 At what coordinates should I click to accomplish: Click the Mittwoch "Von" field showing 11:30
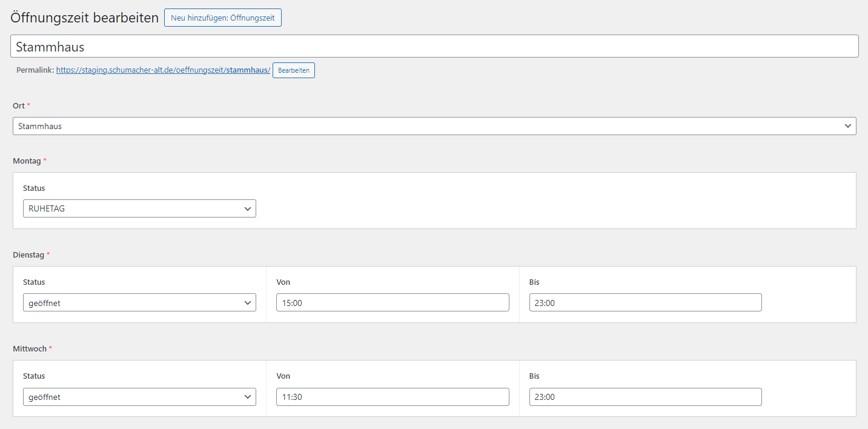[x=392, y=397]
